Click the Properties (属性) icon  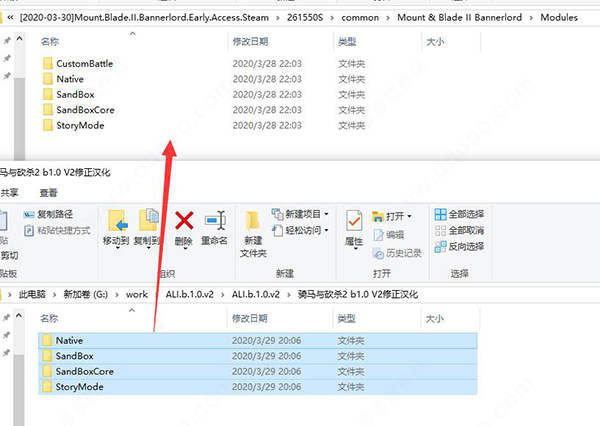(x=354, y=225)
